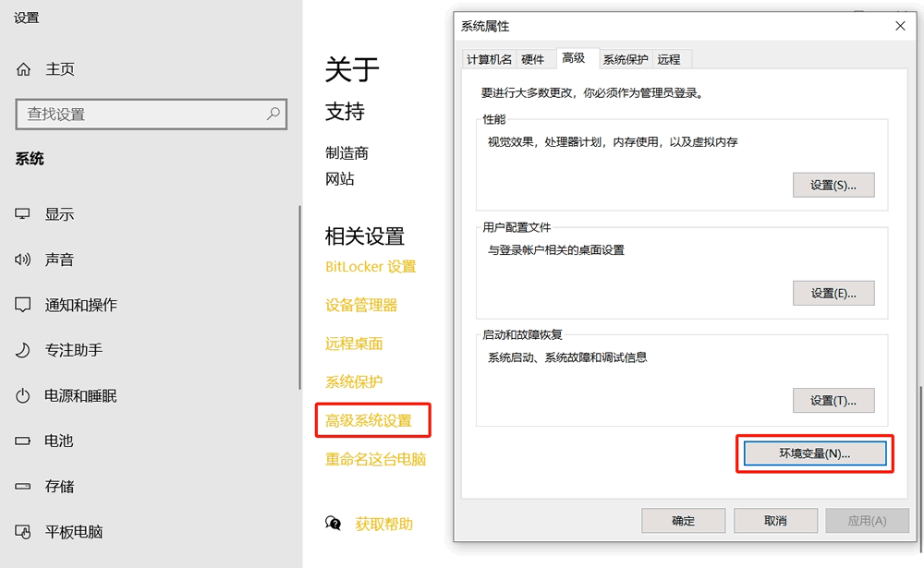Select the 电池 battery icon
Screen dimensions: 924x568
[22, 441]
